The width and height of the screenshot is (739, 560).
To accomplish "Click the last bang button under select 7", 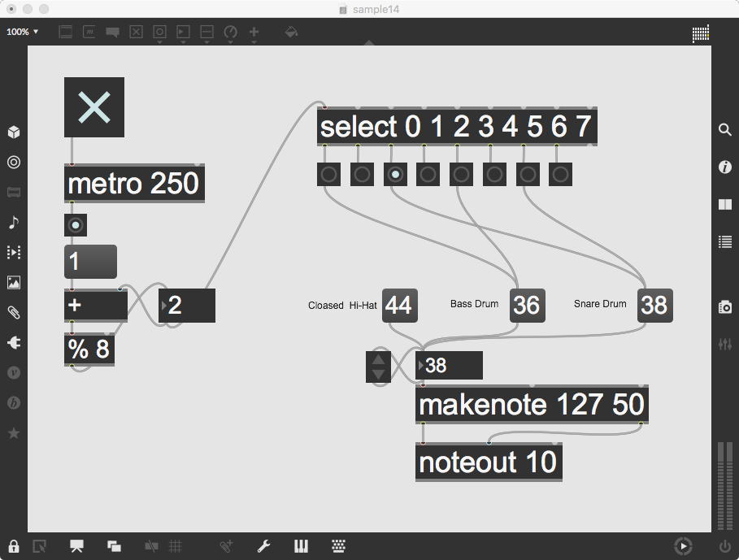I will tap(560, 174).
